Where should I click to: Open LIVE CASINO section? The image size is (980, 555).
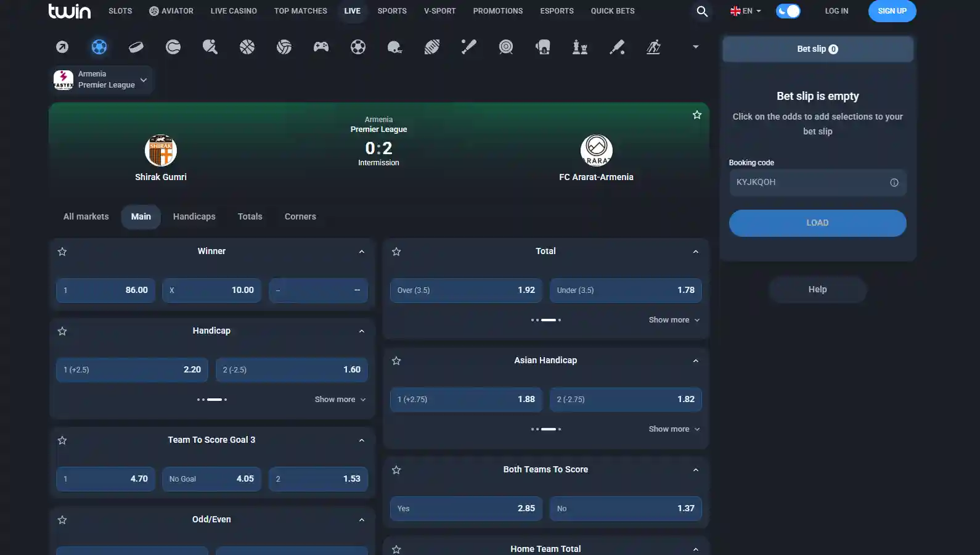[x=234, y=11]
